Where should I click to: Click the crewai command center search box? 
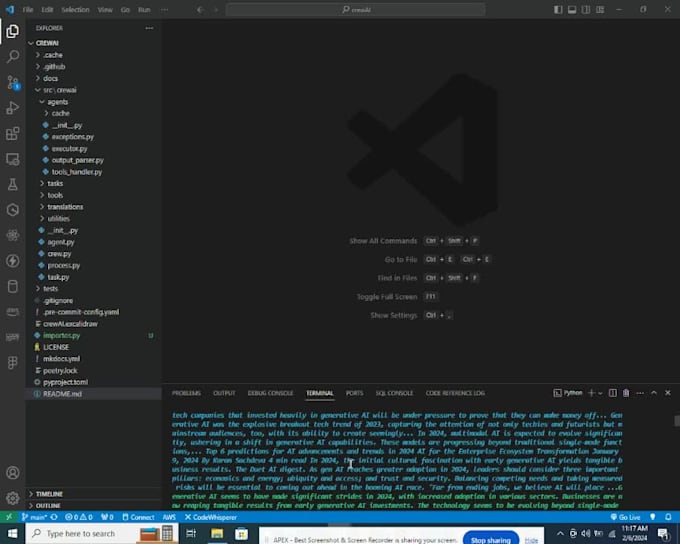355,10
